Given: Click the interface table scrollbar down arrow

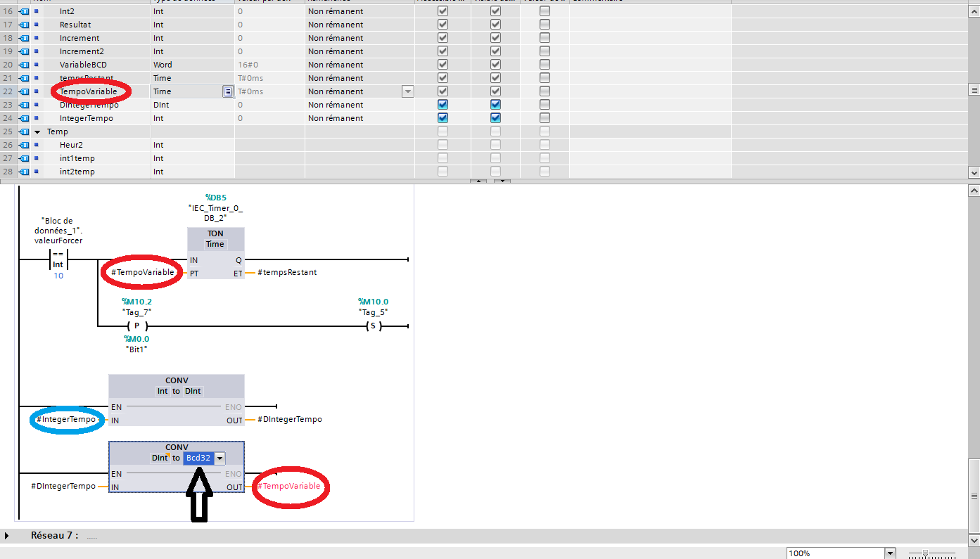Looking at the screenshot, I should (x=974, y=172).
